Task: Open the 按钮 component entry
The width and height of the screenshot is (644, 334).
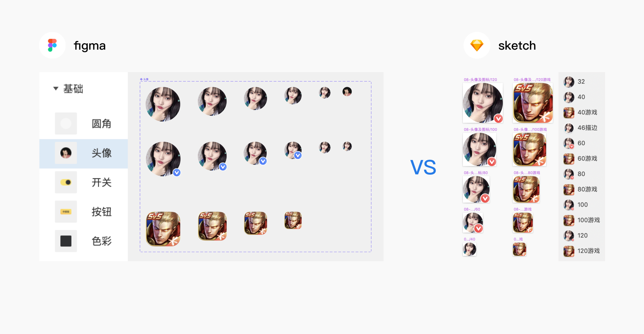Action: pyautogui.click(x=84, y=212)
